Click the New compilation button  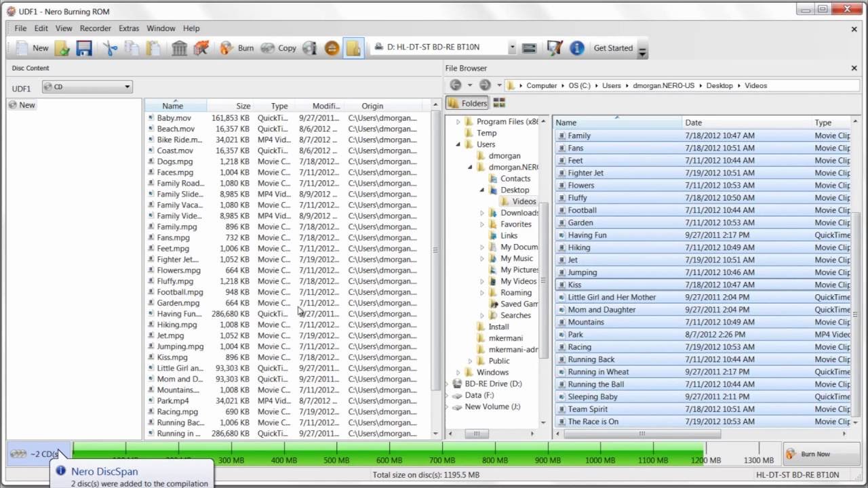[x=32, y=48]
